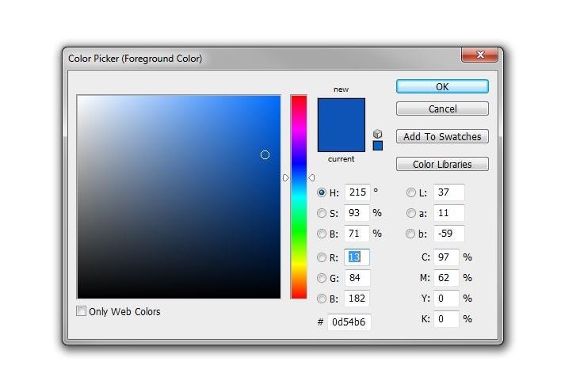561x392 pixels.
Task: Select the H hue radio button
Action: (x=322, y=192)
